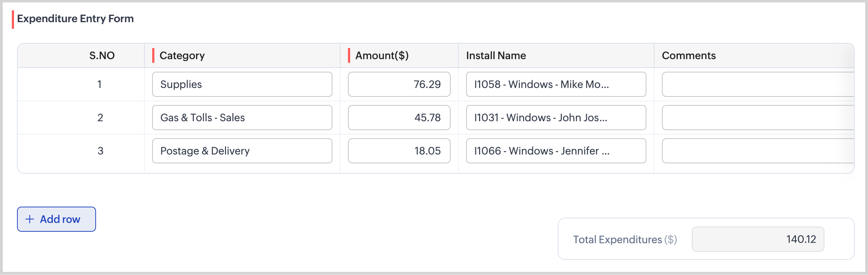Image resolution: width=868 pixels, height=275 pixels.
Task: Click the Comments field in row 1
Action: pos(757,84)
